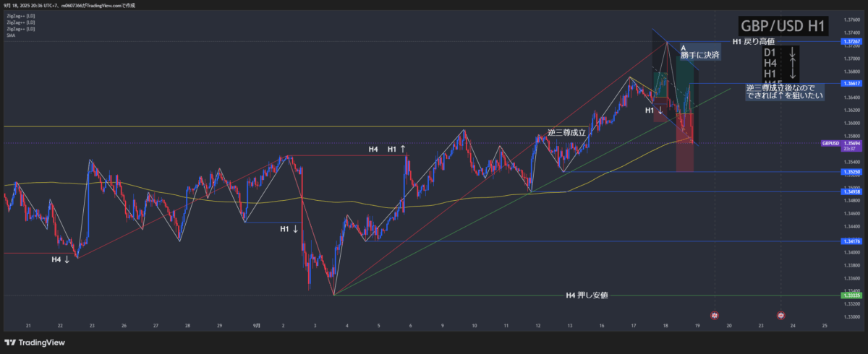The width and height of the screenshot is (868, 354).
Task: Select the SMA indicator legend
Action: 11,35
